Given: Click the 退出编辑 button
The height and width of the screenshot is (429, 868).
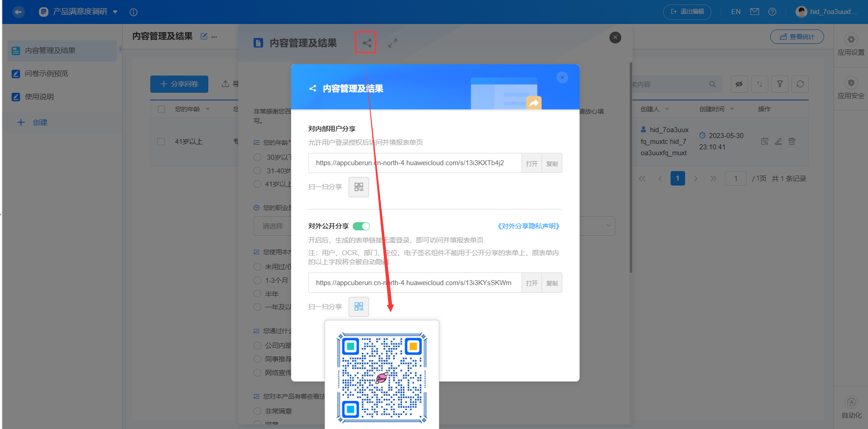Looking at the screenshot, I should pos(687,12).
